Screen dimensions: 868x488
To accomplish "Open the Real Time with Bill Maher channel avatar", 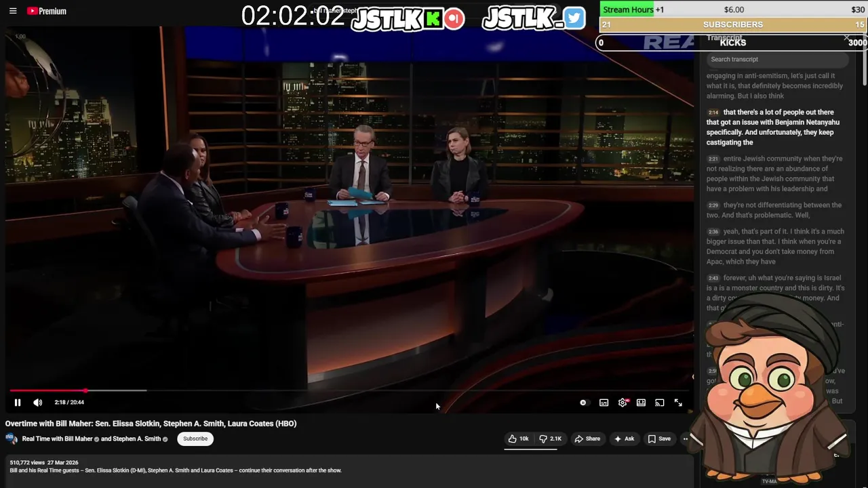I will click(x=12, y=439).
